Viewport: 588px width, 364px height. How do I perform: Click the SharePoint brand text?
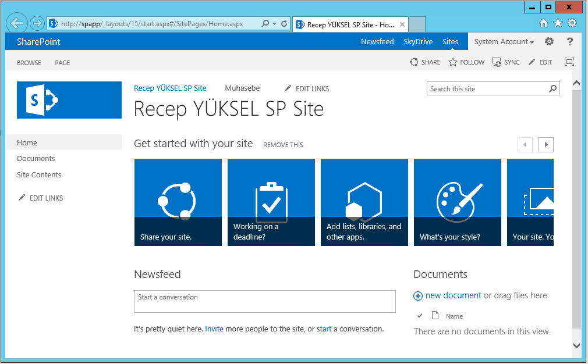click(x=38, y=41)
